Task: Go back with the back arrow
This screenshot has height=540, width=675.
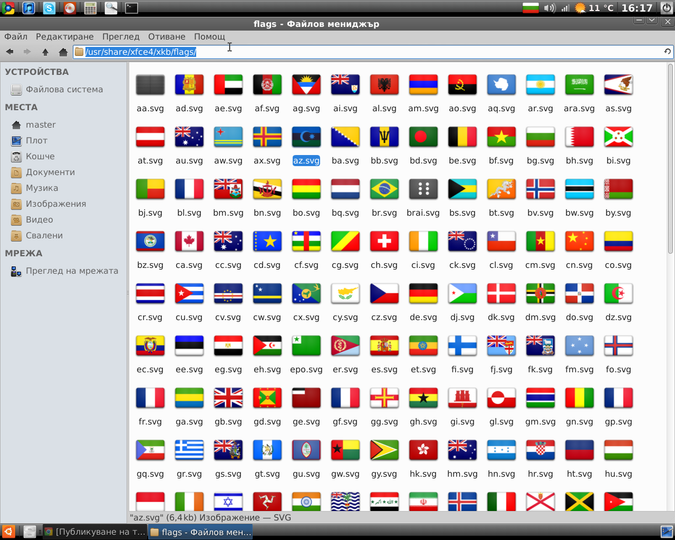Action: click(9, 52)
